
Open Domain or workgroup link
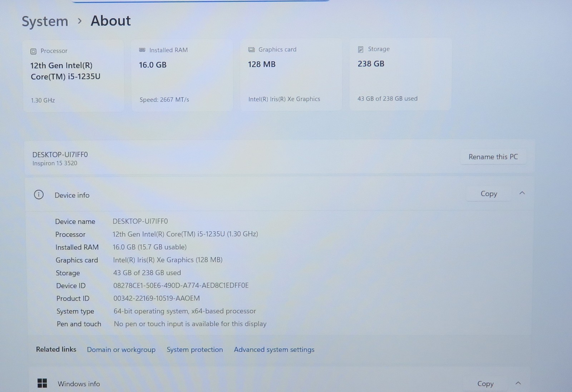(121, 349)
